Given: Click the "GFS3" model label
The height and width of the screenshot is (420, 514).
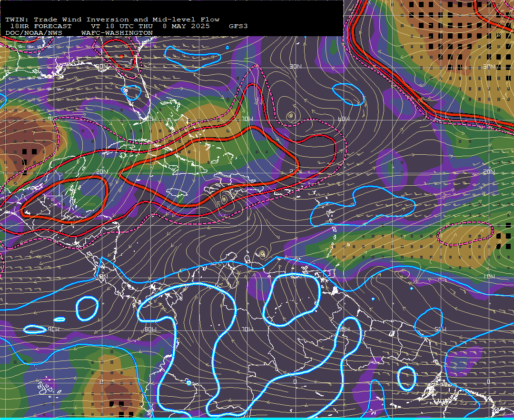Looking at the screenshot, I should coord(238,26).
